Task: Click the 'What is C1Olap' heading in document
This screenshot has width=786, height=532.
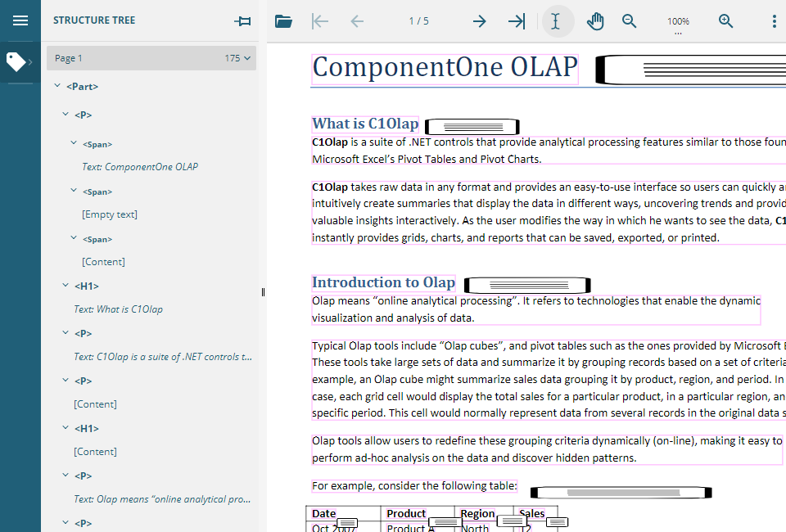Action: pos(365,124)
